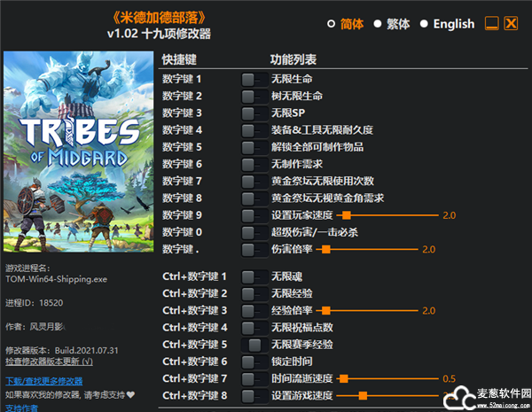532x412 pixels.
Task: Enable 解锁全部可制作物品 toggle
Action: [254, 147]
